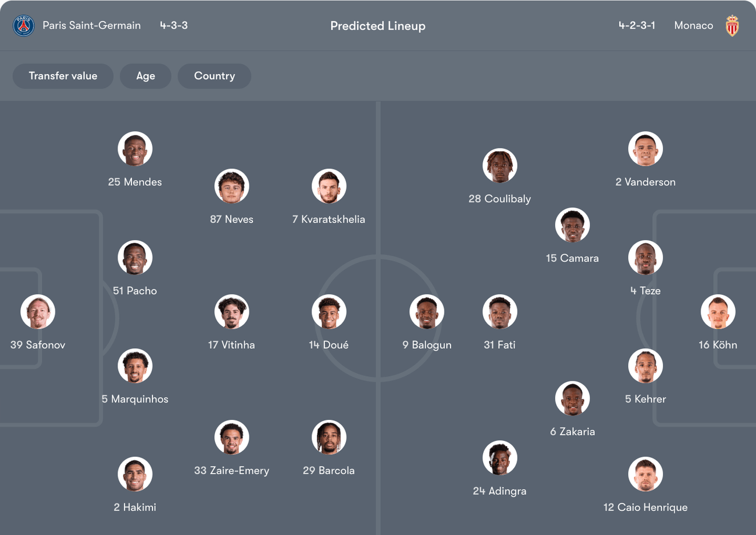Viewport: 756px width, 535px height.
Task: Click the "6 Zakaria" name label
Action: [573, 432]
